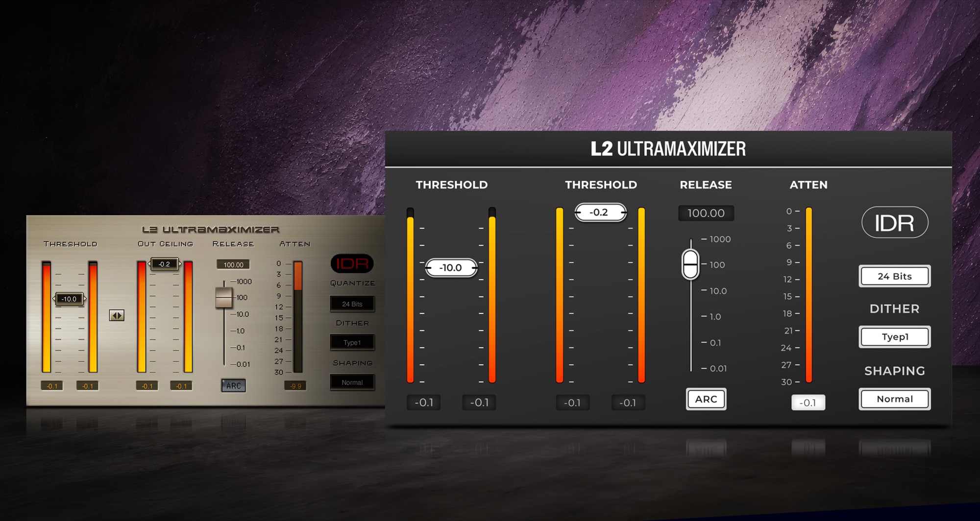Click the DITHER label in dark plugin

895,309
